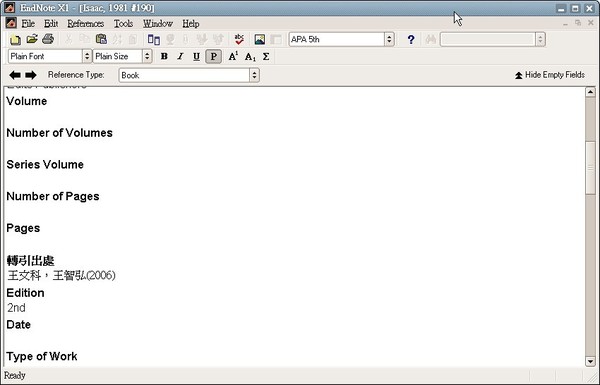Run Spell Check with the abc icon
Screen dimensions: 600x385
(x=239, y=39)
